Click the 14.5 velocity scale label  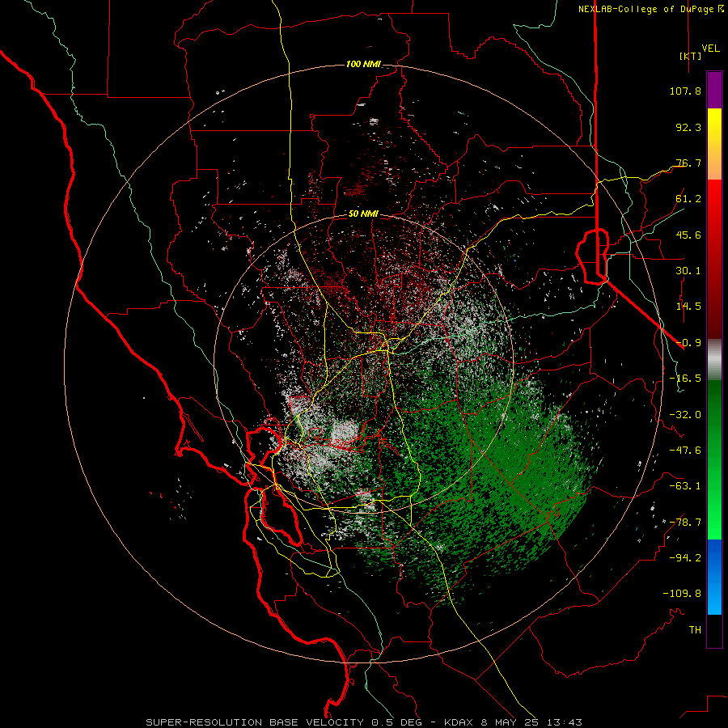[x=688, y=307]
